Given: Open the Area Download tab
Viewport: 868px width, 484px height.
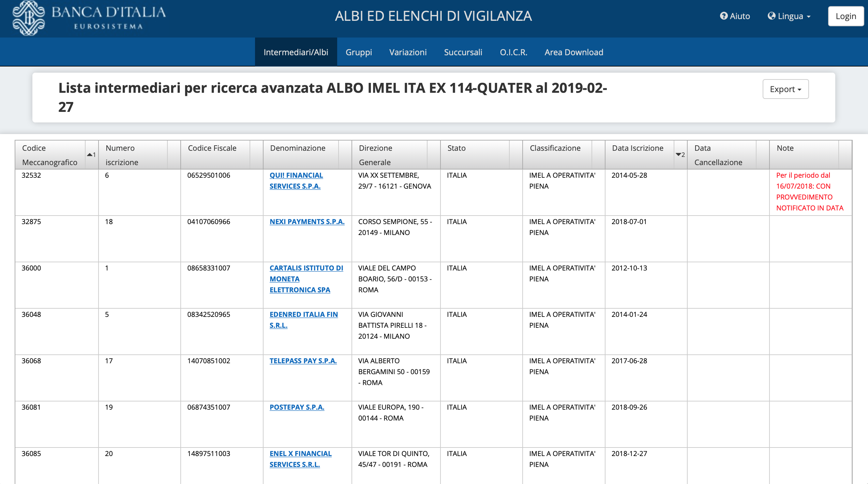Looking at the screenshot, I should tap(574, 52).
